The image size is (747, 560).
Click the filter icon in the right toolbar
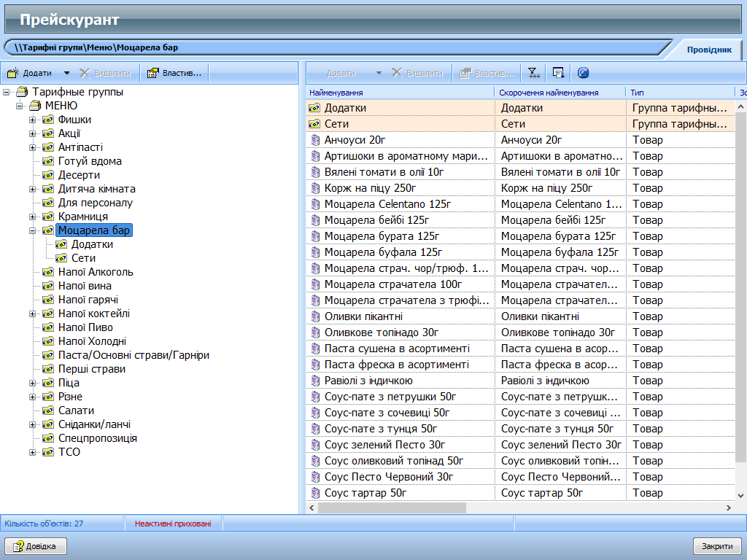tap(534, 73)
